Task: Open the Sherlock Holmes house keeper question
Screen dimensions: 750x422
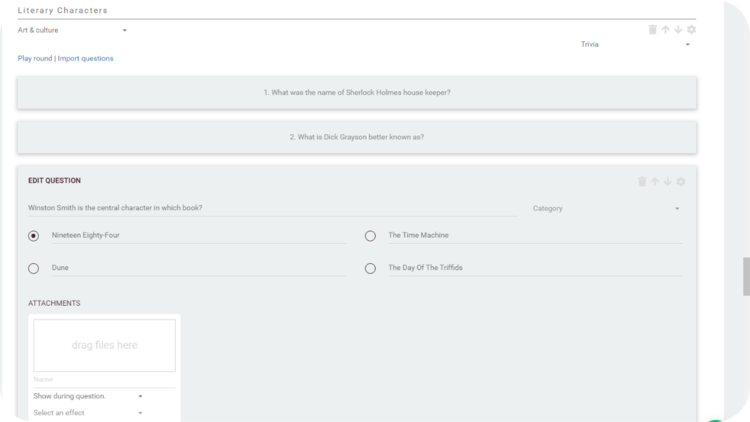Action: 357,92
